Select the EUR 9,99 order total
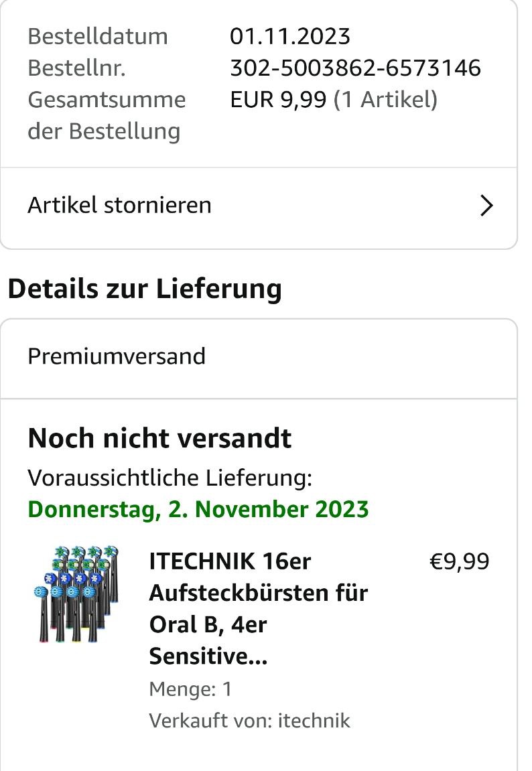532x771 pixels. pos(278,99)
